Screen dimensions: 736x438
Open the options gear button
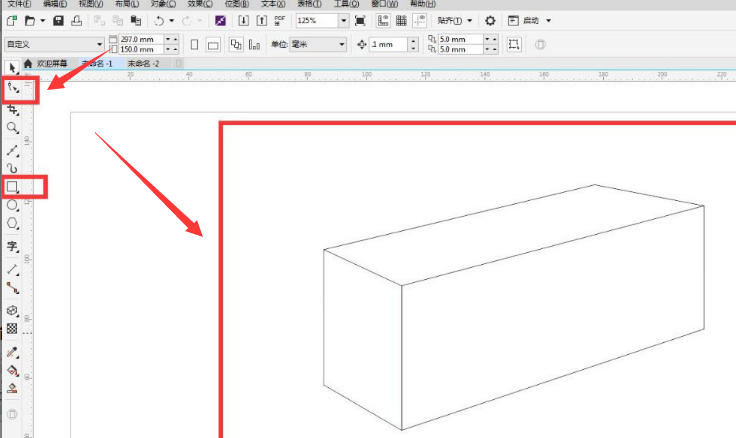click(490, 21)
